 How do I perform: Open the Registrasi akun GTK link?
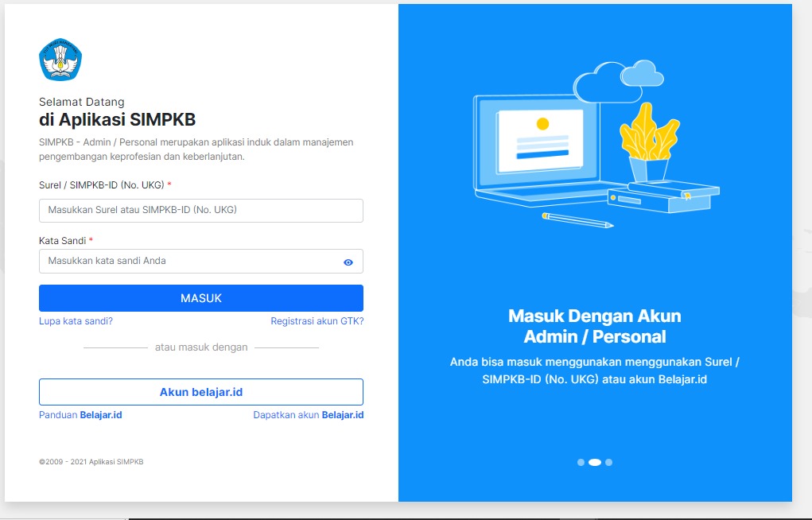316,321
